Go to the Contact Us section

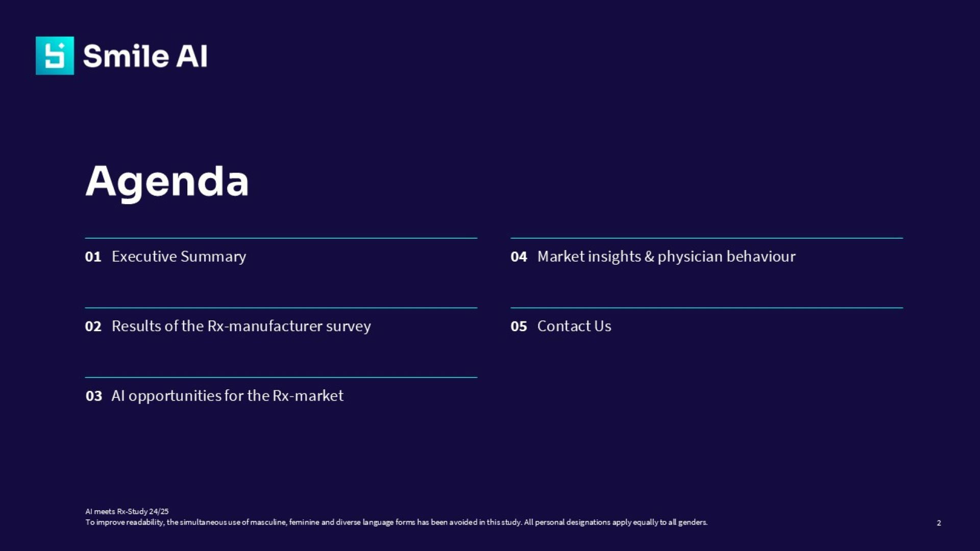(574, 327)
